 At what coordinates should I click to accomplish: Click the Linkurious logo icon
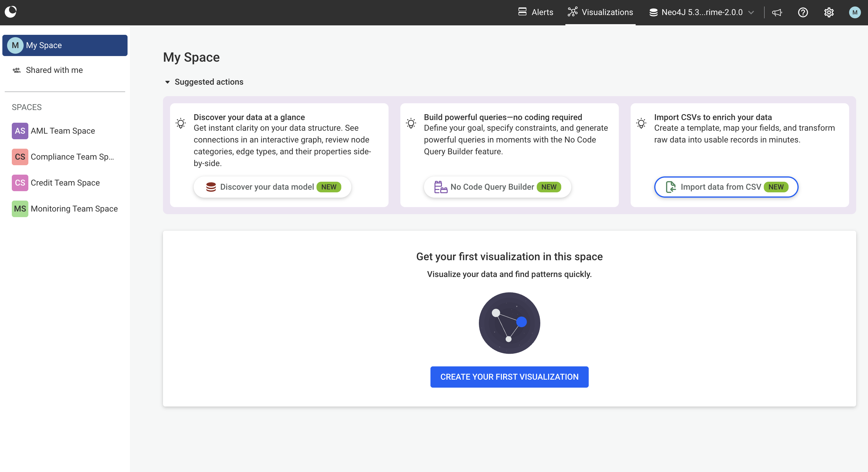11,12
